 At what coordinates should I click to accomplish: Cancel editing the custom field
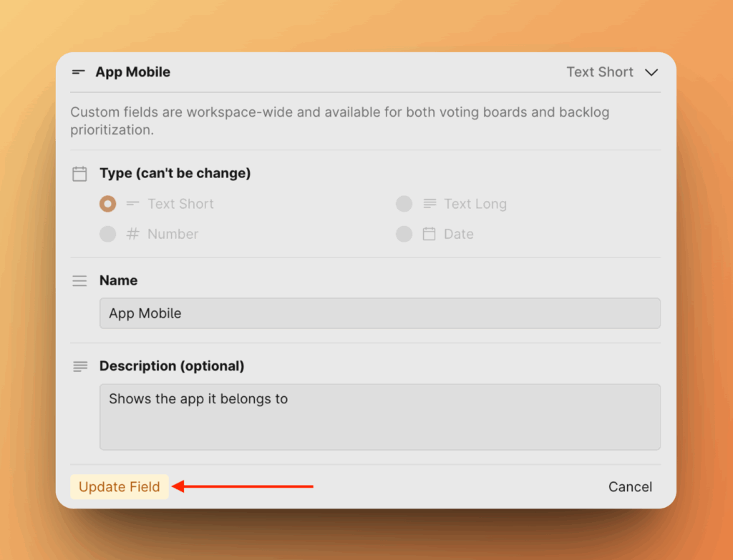point(630,487)
